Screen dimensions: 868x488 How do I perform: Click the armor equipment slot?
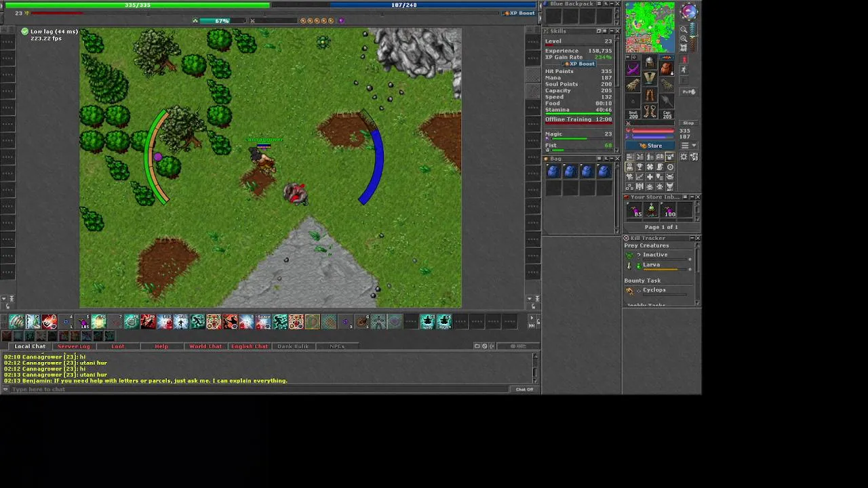(x=650, y=78)
